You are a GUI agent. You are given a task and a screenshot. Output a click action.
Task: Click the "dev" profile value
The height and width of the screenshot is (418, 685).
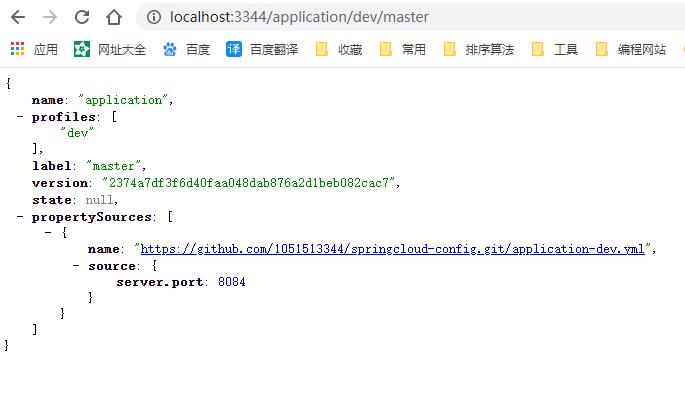(77, 133)
